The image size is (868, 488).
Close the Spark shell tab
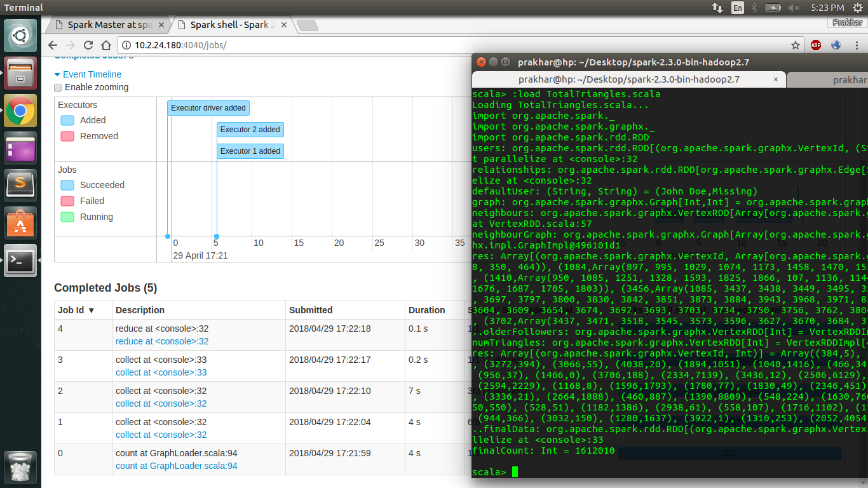283,25
